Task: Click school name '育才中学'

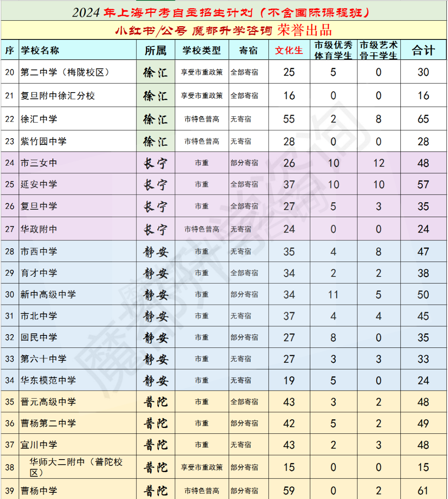Action: [39, 273]
